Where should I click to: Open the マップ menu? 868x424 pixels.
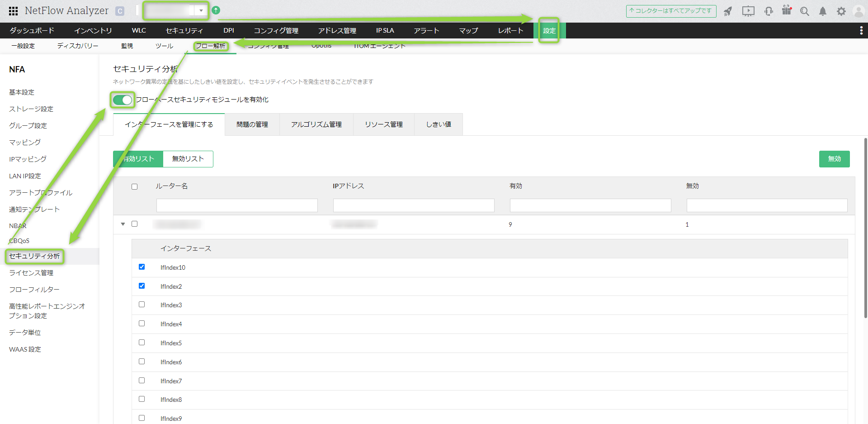coord(468,30)
